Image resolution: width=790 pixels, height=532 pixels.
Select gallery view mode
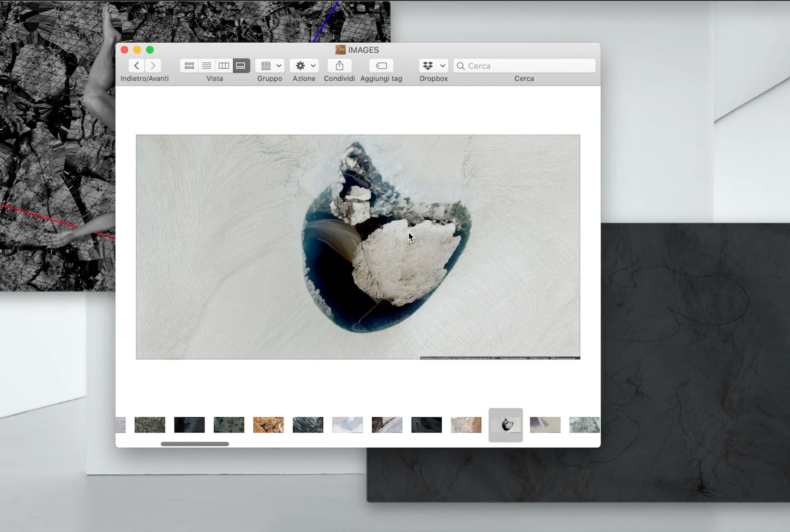pos(241,66)
